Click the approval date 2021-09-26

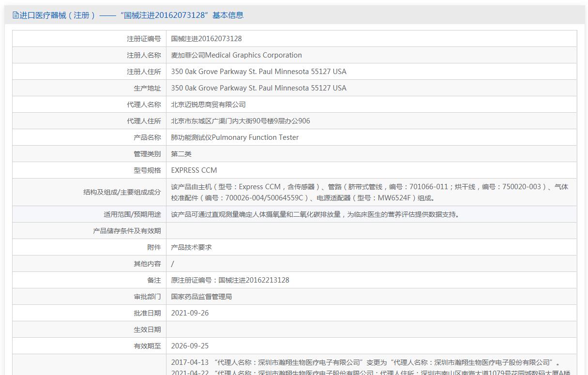(190, 313)
